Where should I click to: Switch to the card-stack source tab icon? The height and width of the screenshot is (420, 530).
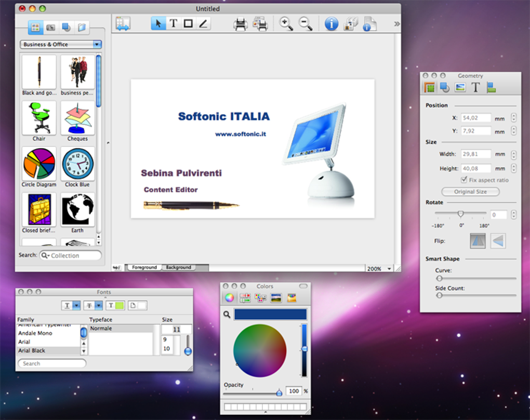tap(82, 28)
